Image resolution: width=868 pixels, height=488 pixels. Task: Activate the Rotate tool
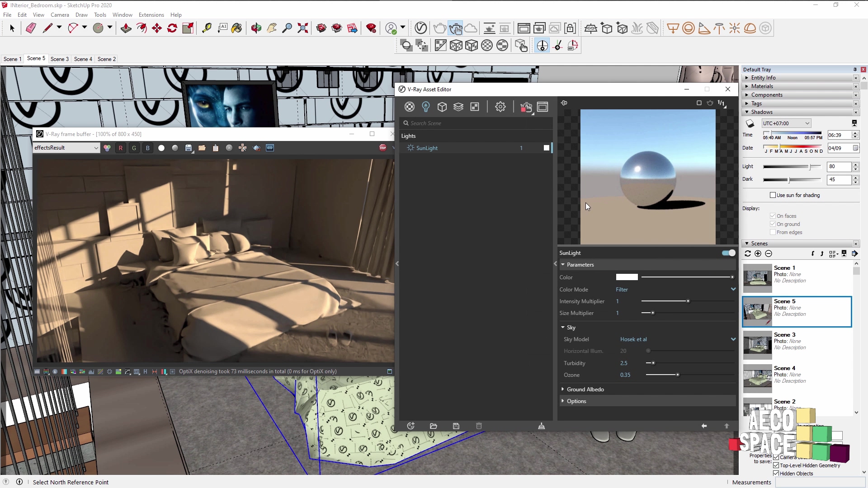click(x=172, y=28)
